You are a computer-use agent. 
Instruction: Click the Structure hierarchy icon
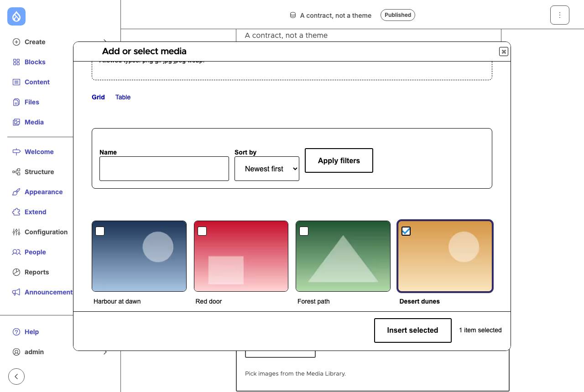pos(16,172)
